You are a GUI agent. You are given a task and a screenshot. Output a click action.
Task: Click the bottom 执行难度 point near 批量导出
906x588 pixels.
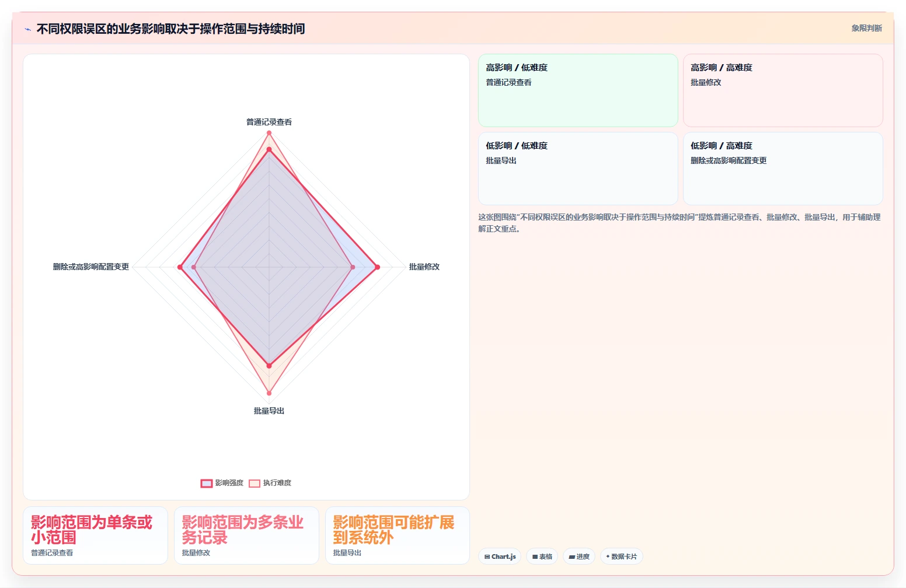coord(269,393)
